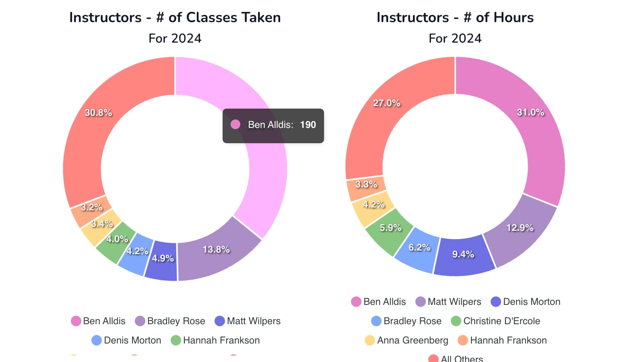Hide Matt Wilpers series in Classes Taken legend
This screenshot has height=362, width=644.
(248, 321)
